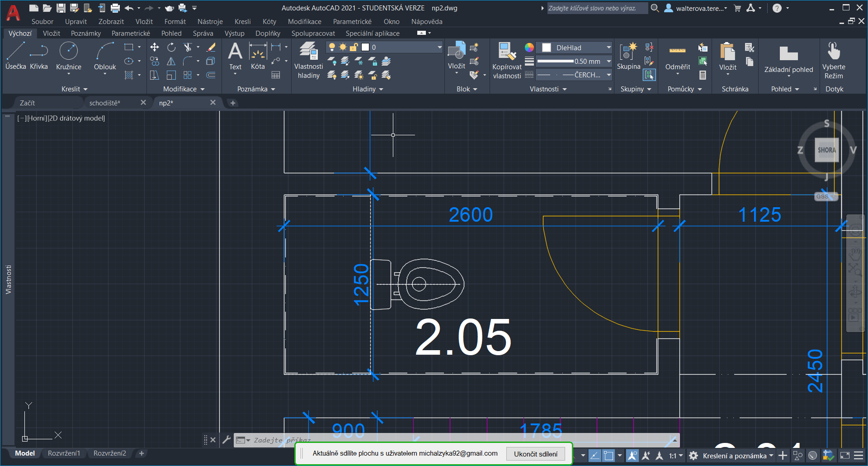The height and width of the screenshot is (466, 868).
Task: Toggle automatic annotation scale update
Action: click(x=646, y=456)
